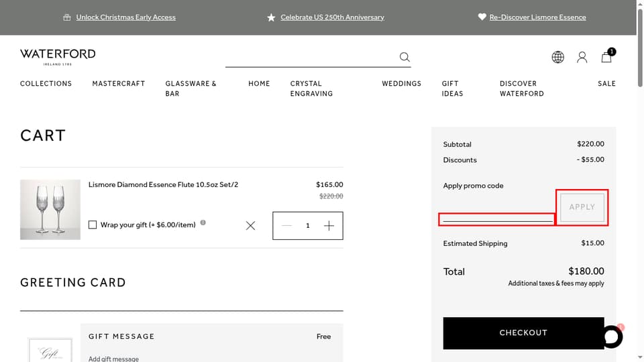Click the $180.00 total amount
The height and width of the screenshot is (362, 644).
coord(586,271)
